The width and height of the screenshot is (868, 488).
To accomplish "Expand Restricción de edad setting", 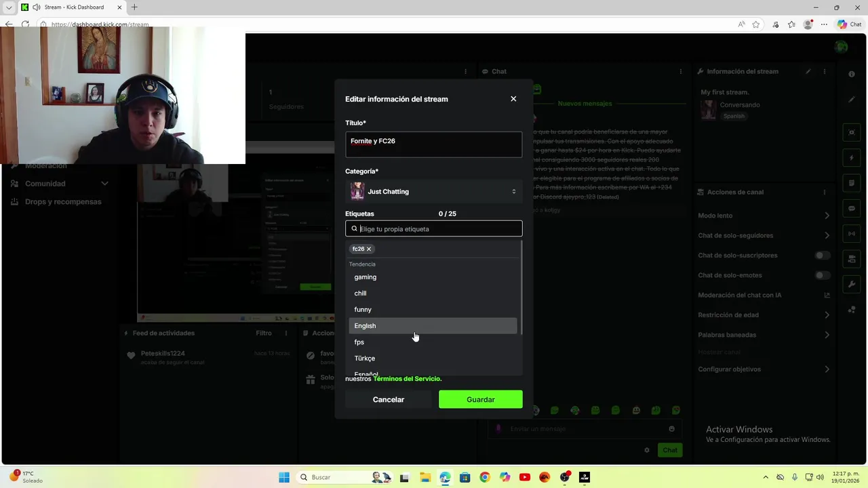I will coord(827,314).
